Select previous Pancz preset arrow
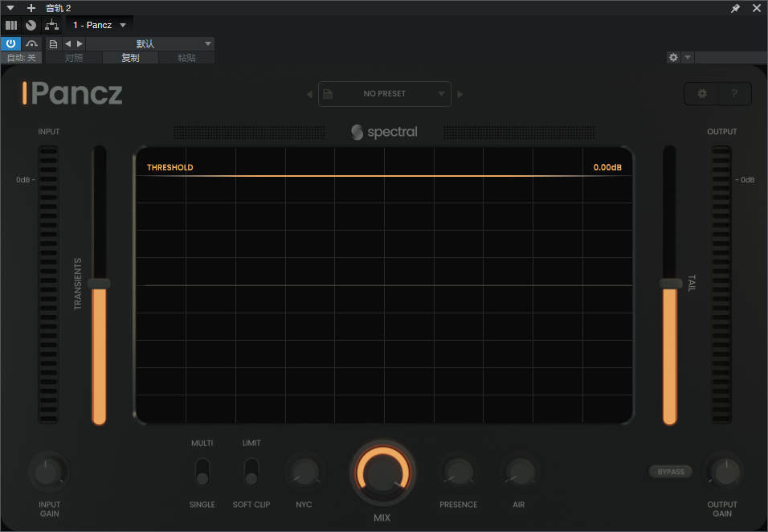Screen dimensions: 768x532 tap(309, 94)
